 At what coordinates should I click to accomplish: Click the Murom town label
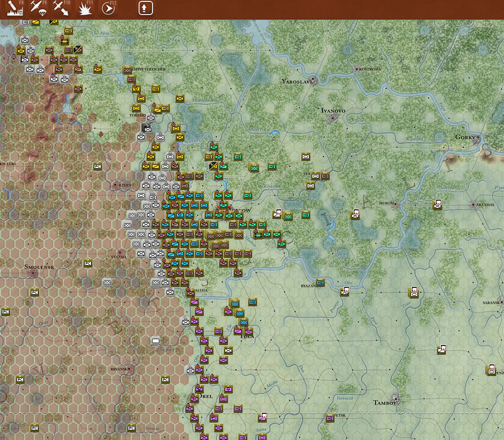[x=386, y=203]
